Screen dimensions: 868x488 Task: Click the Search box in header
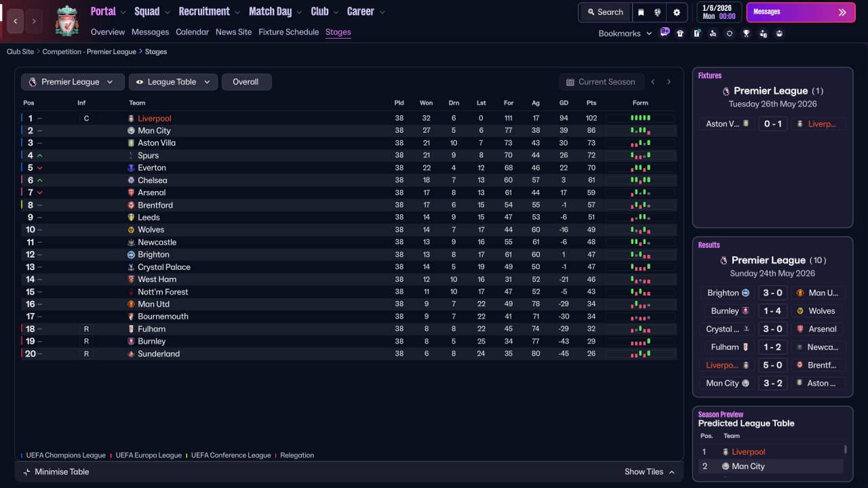[x=605, y=12]
